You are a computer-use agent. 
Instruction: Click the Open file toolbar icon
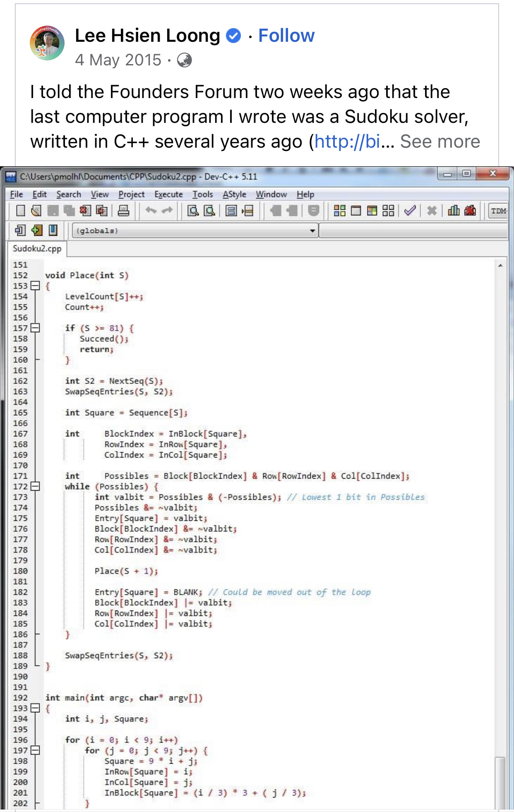pos(36,211)
